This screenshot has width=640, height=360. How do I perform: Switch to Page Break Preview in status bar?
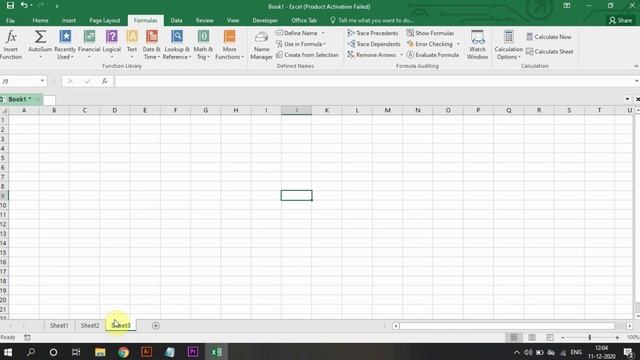coord(550,338)
